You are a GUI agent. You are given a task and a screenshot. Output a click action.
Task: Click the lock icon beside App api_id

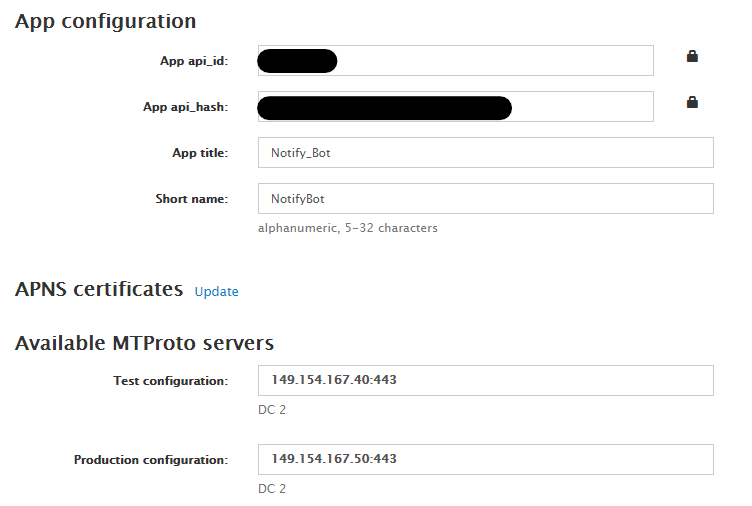click(691, 57)
